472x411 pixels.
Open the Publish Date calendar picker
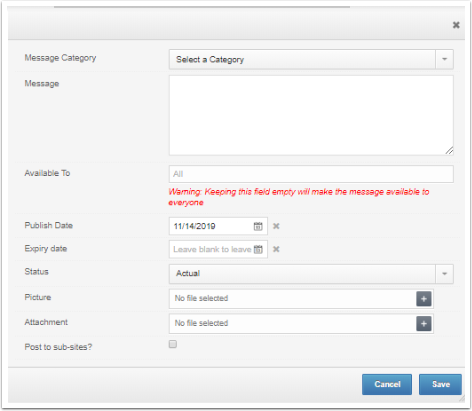(258, 226)
